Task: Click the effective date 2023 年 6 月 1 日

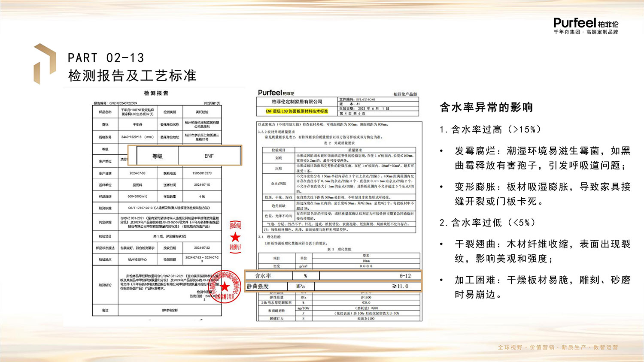Action: [x=374, y=109]
